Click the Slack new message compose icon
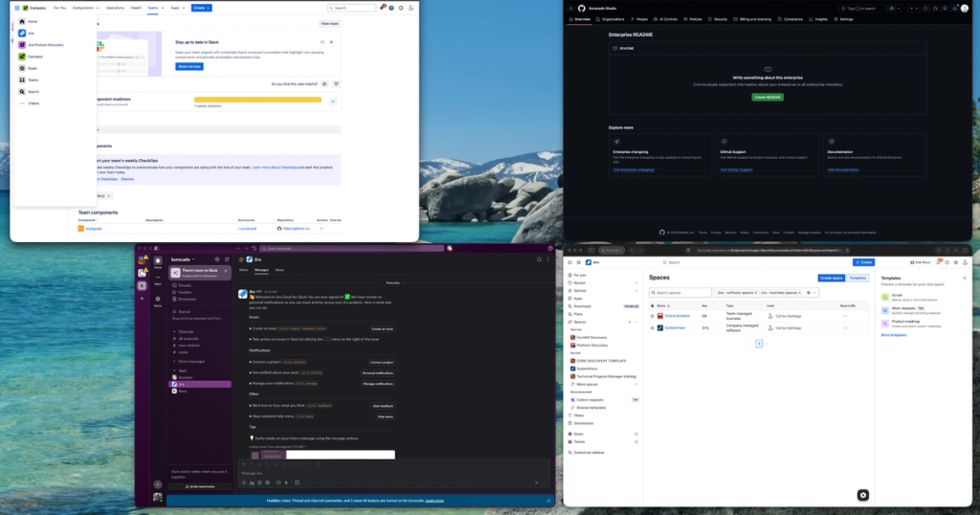Image resolution: width=980 pixels, height=515 pixels. (x=227, y=259)
